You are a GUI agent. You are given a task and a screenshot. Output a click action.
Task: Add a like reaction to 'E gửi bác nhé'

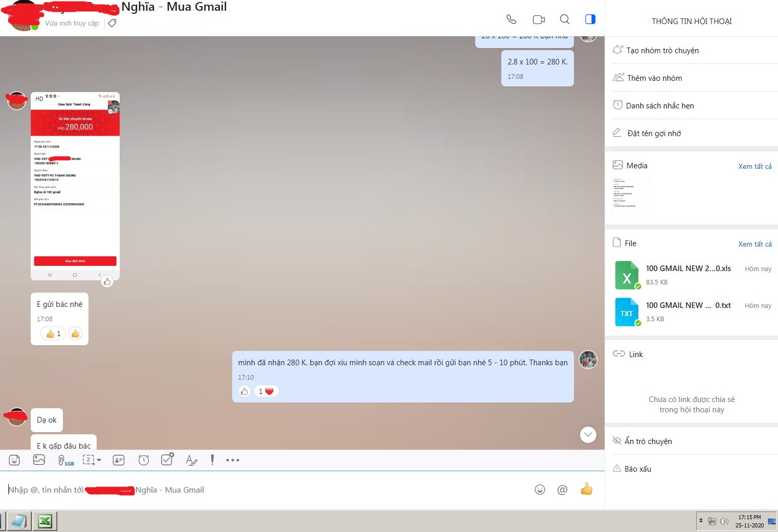75,334
